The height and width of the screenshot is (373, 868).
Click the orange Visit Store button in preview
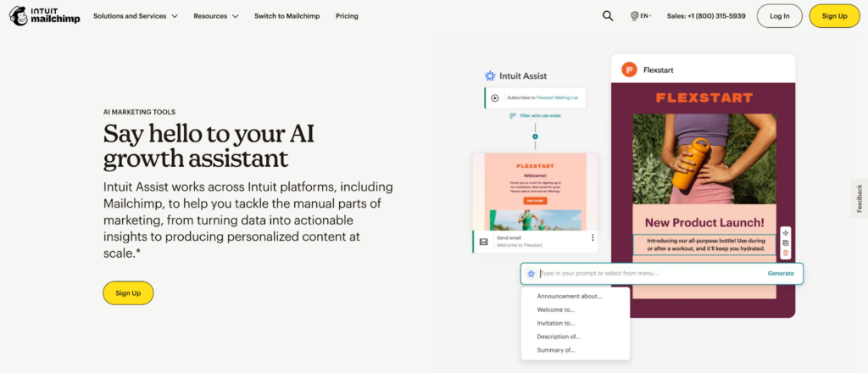click(535, 201)
